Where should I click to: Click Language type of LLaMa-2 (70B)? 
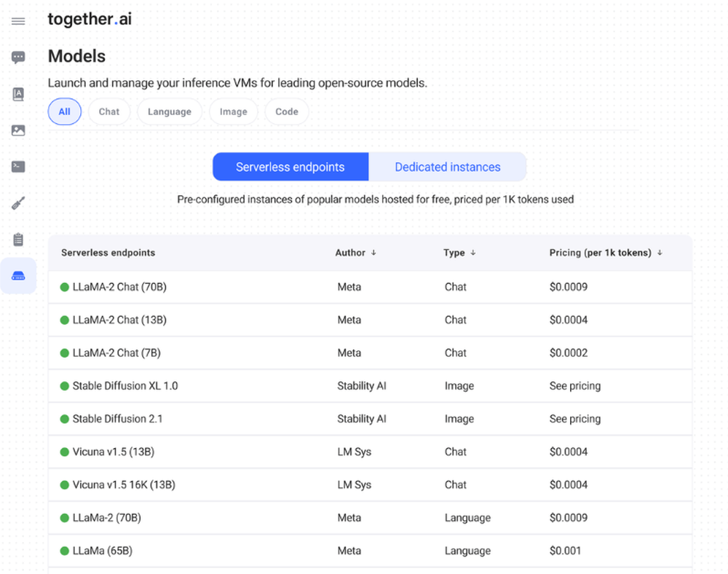pos(467,518)
